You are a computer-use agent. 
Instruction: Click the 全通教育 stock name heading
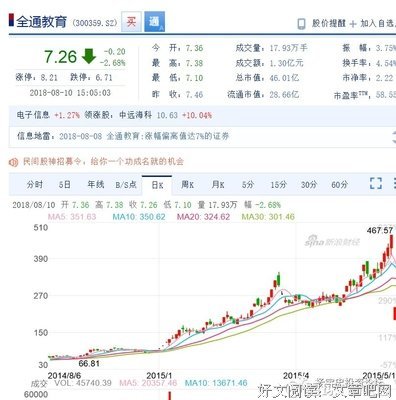42,22
